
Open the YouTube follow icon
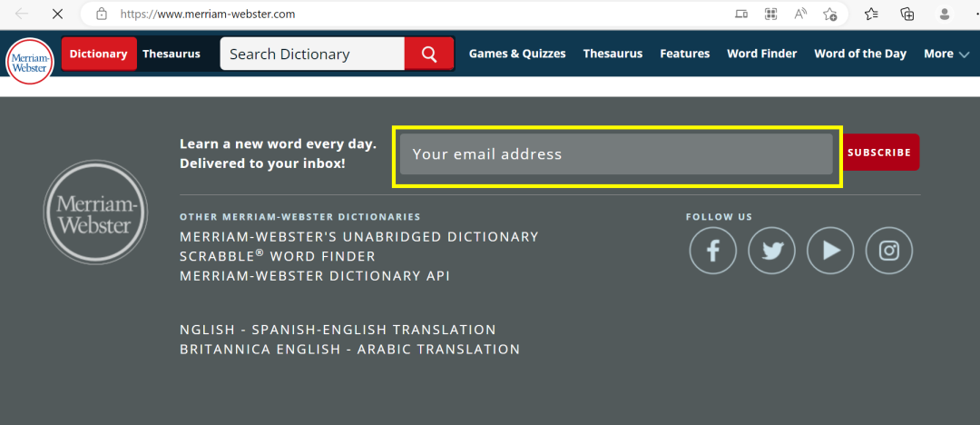click(830, 251)
